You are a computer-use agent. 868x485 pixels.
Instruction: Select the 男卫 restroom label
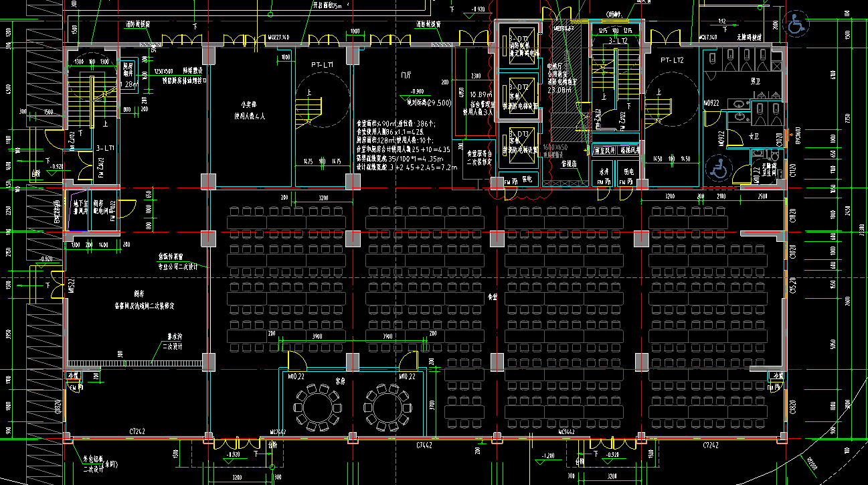[x=757, y=80]
